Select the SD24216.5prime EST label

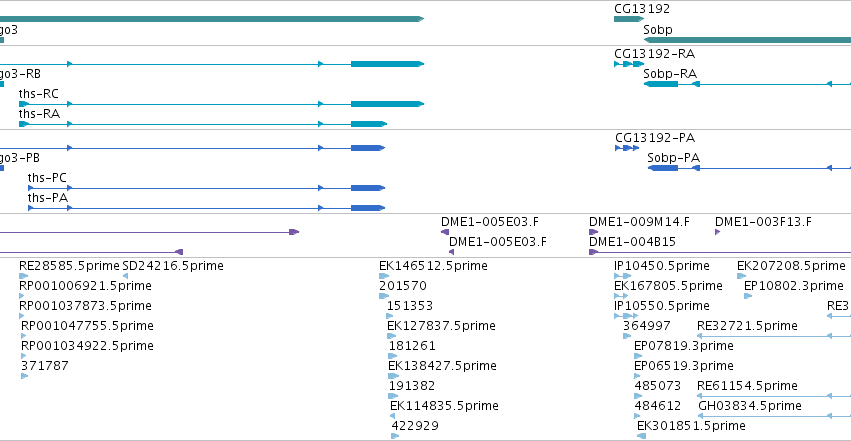pos(173,266)
